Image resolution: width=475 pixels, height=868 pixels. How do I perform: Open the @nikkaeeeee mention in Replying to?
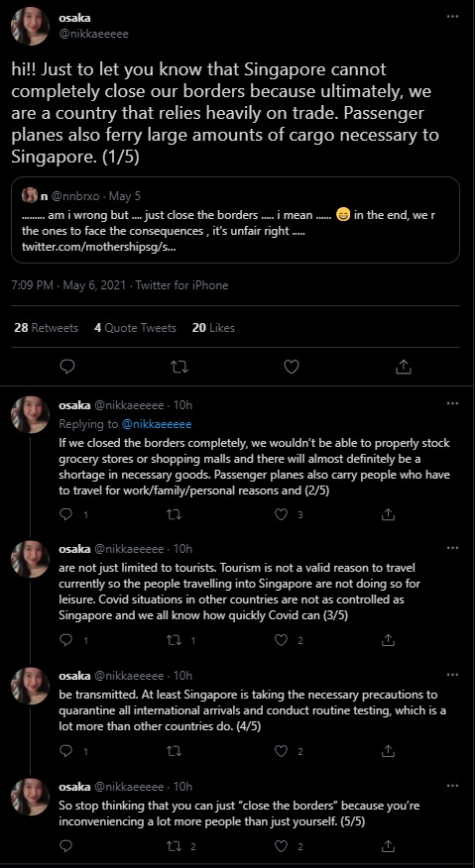point(156,424)
